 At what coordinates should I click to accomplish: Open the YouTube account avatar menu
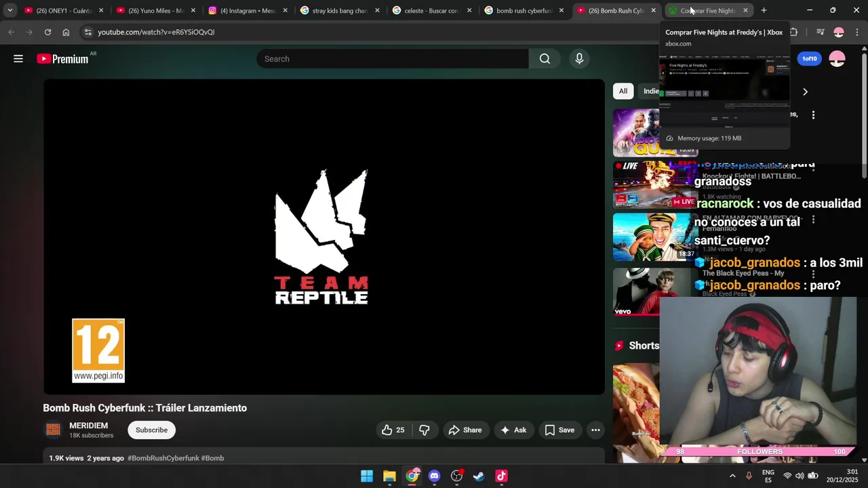837,59
